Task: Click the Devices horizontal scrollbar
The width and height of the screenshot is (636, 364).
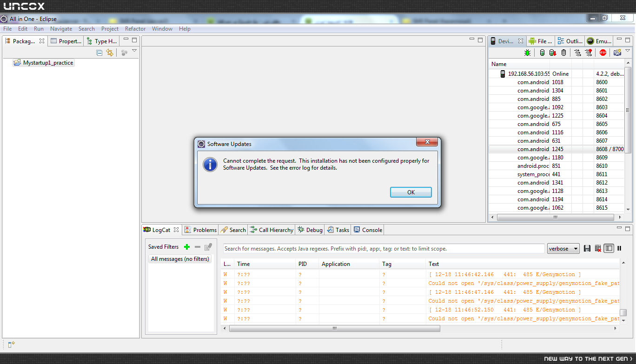Action: pos(556,217)
